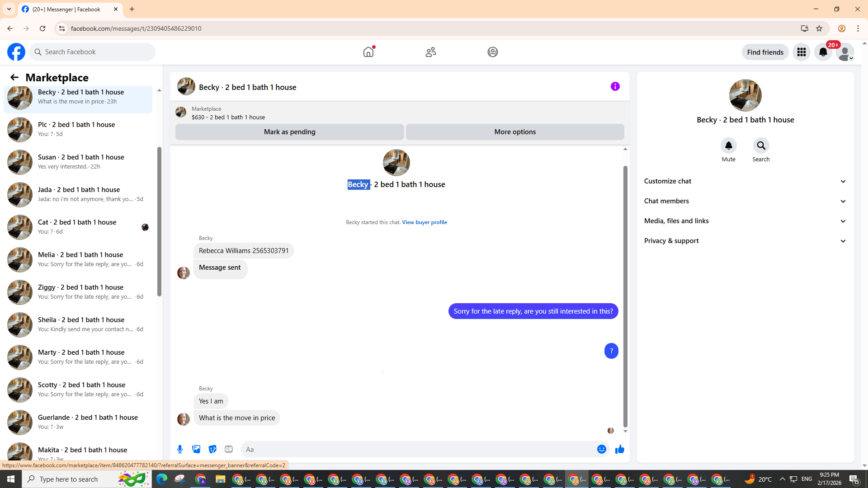Image resolution: width=868 pixels, height=488 pixels.
Task: Click Mark as pending button
Action: click(289, 132)
